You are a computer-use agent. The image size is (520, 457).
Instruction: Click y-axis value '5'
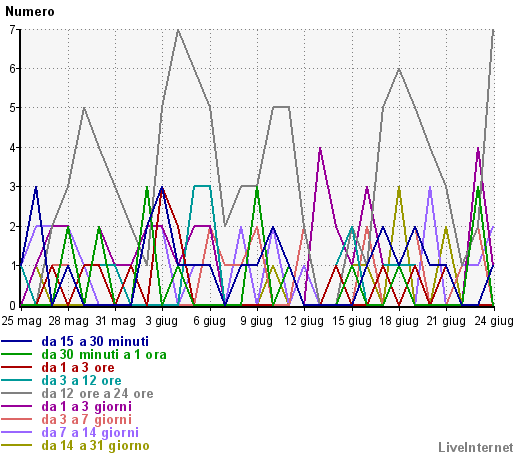click(12, 108)
